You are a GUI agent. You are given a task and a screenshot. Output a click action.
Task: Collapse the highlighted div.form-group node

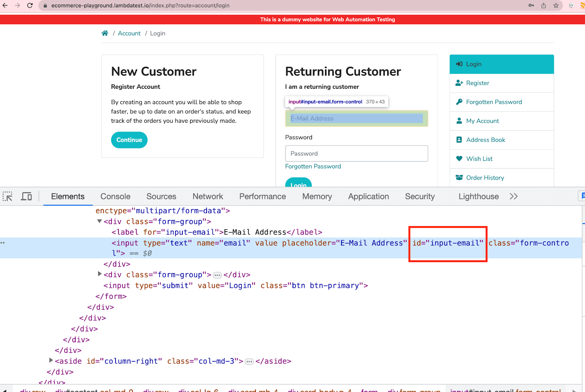pyautogui.click(x=99, y=221)
